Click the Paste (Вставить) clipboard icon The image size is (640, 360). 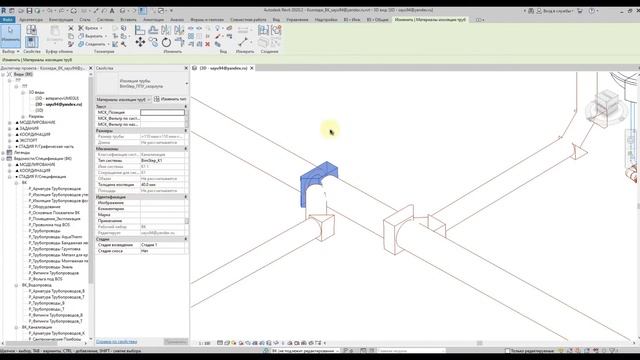54,33
